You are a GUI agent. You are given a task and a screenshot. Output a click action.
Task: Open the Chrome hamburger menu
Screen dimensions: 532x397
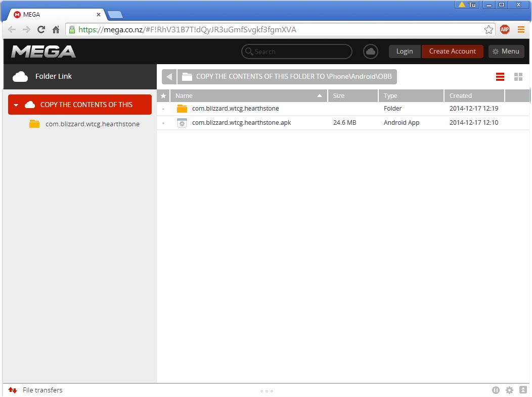[521, 29]
